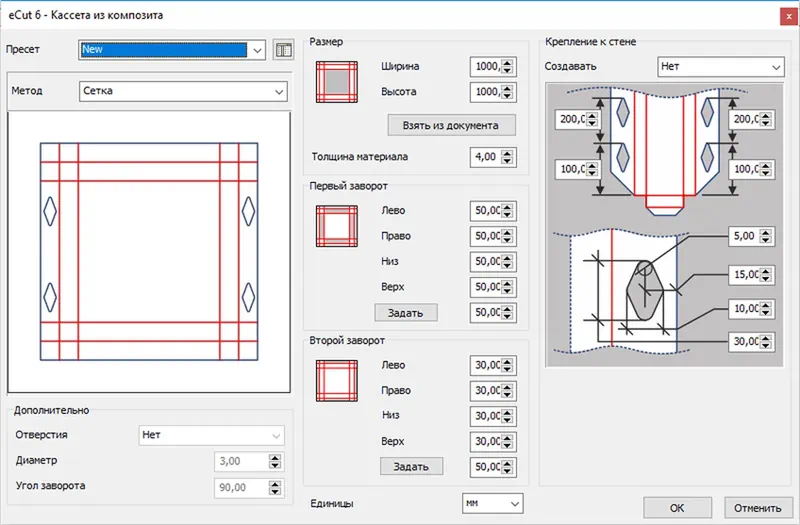Image resolution: width=800 pixels, height=525 pixels.
Task: Confirm with the OK button
Action: 677,505
